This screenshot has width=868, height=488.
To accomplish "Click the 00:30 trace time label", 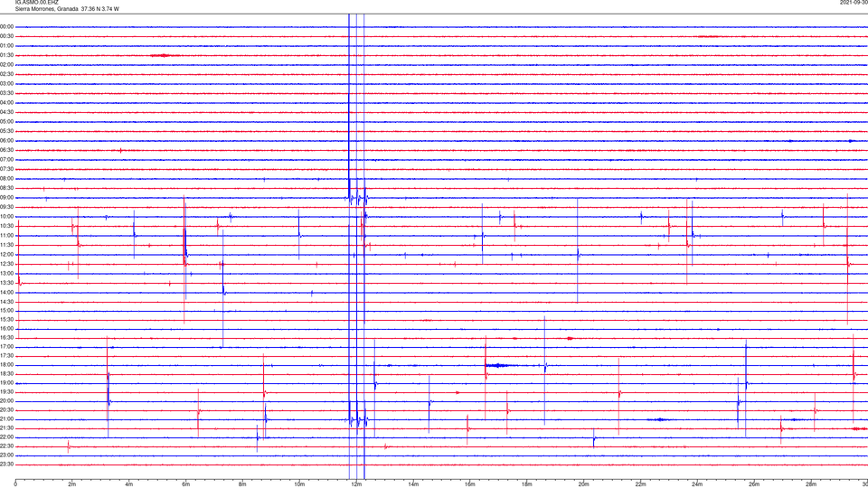I will coord(6,36).
